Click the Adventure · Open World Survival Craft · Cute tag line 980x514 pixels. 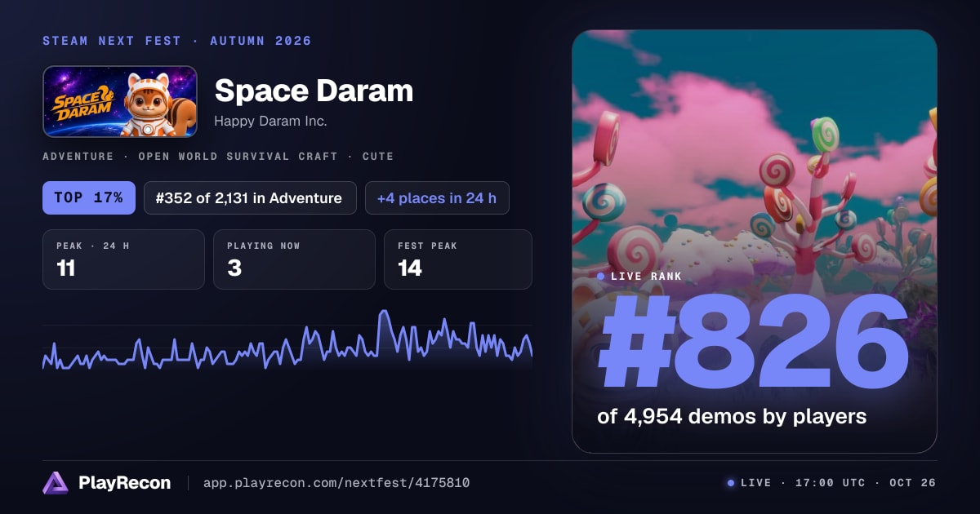click(x=218, y=156)
